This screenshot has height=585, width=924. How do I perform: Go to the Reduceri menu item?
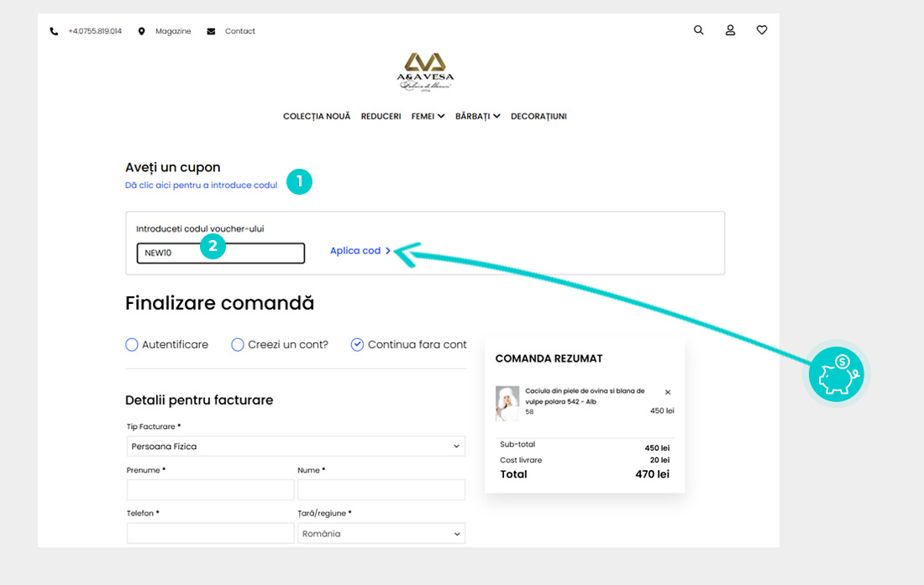pos(381,117)
